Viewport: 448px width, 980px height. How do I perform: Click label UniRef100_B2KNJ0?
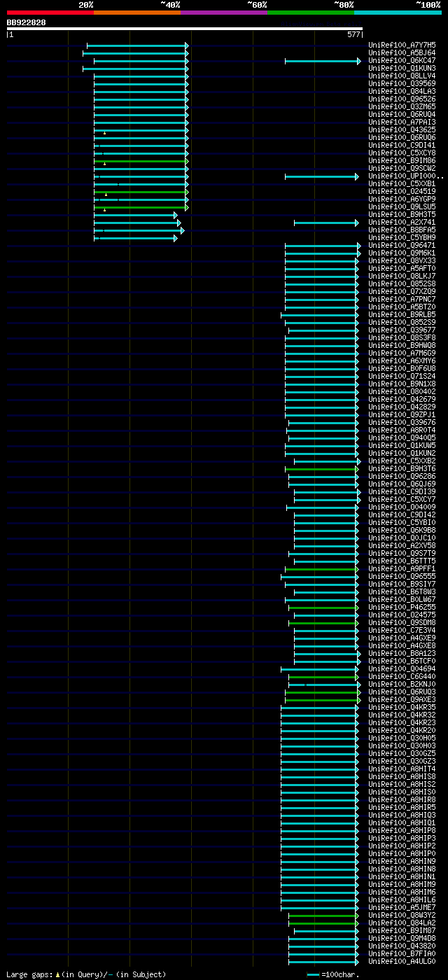click(x=402, y=685)
